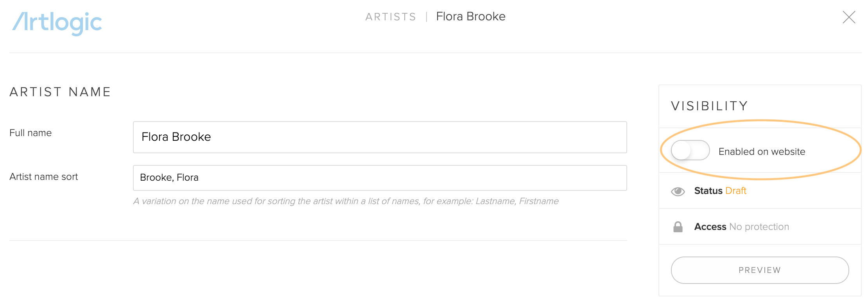Screen dimensions: 868x305
Task: Click the Artist name sort label
Action: (x=44, y=177)
